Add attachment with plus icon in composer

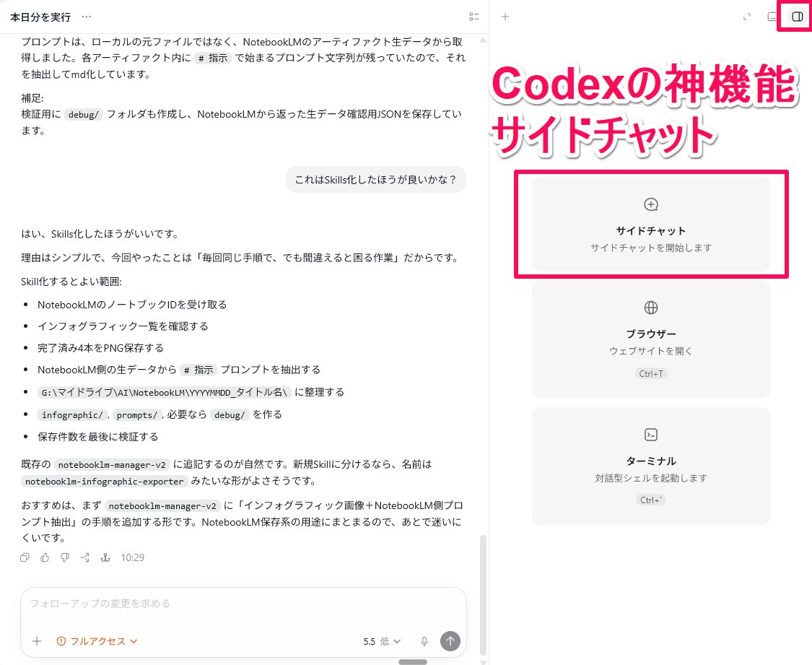(x=37, y=641)
